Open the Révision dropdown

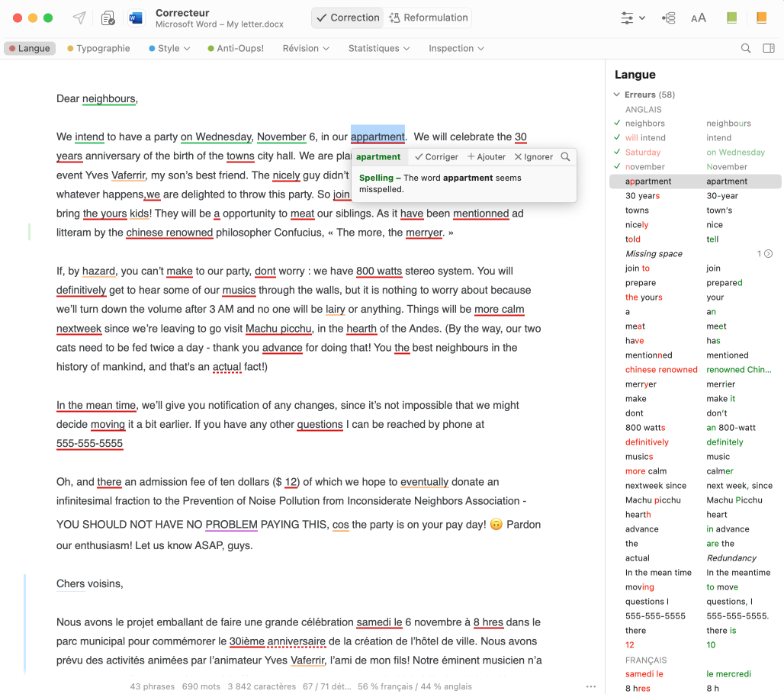tap(306, 48)
